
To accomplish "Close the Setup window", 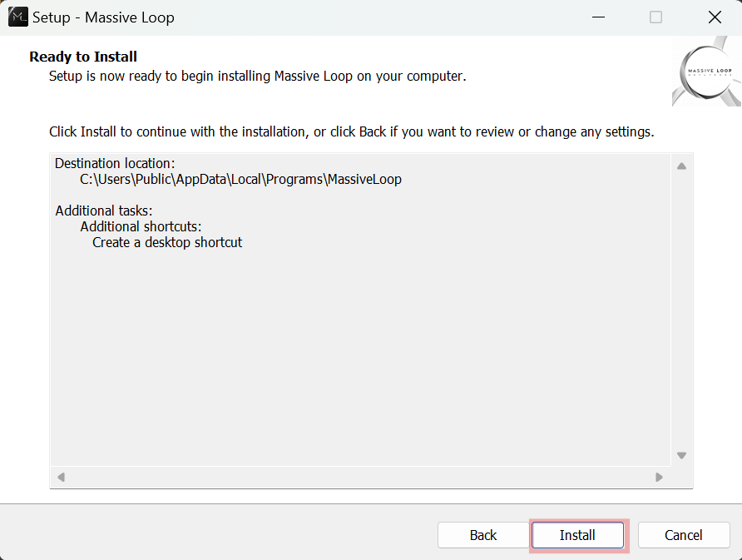I will (x=715, y=17).
